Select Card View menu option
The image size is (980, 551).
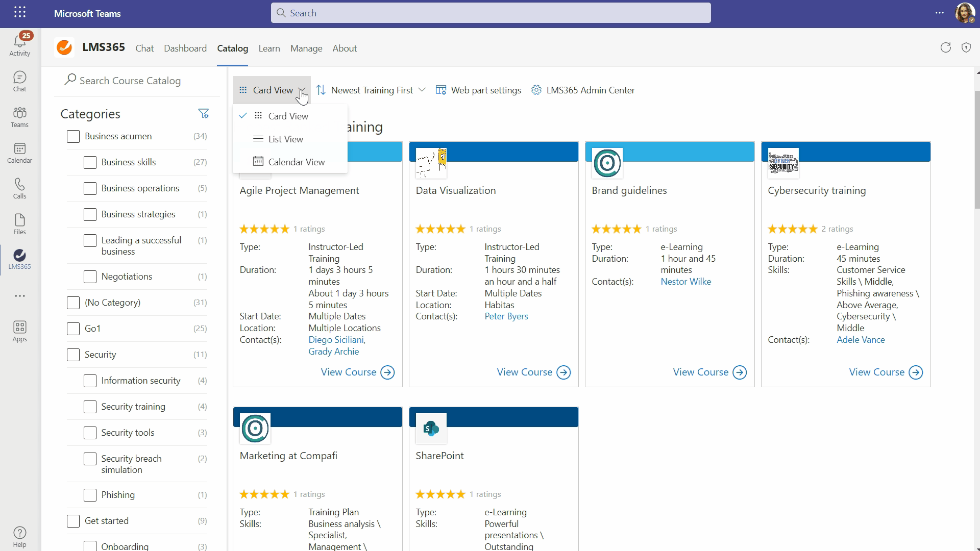(290, 116)
